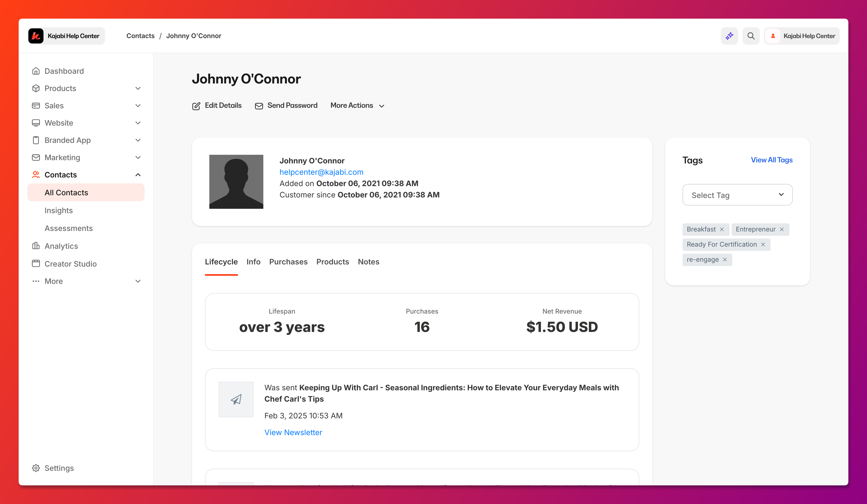This screenshot has height=504, width=867.
Task: Open the View Newsletter link
Action: pos(293,432)
